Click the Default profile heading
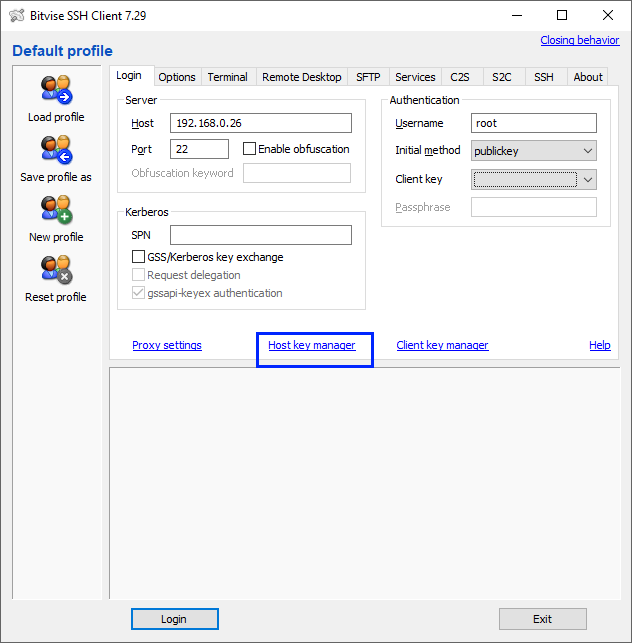 (x=62, y=51)
